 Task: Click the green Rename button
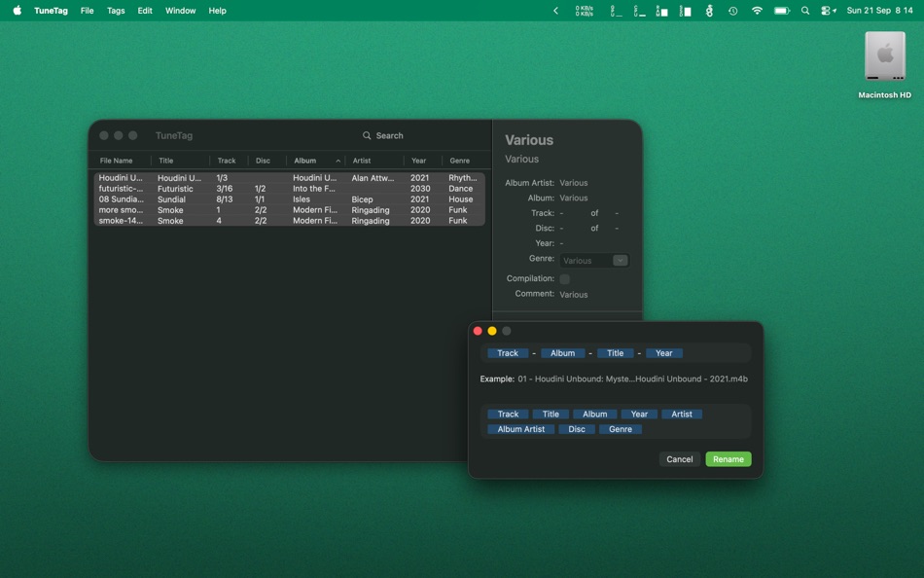[x=728, y=458]
